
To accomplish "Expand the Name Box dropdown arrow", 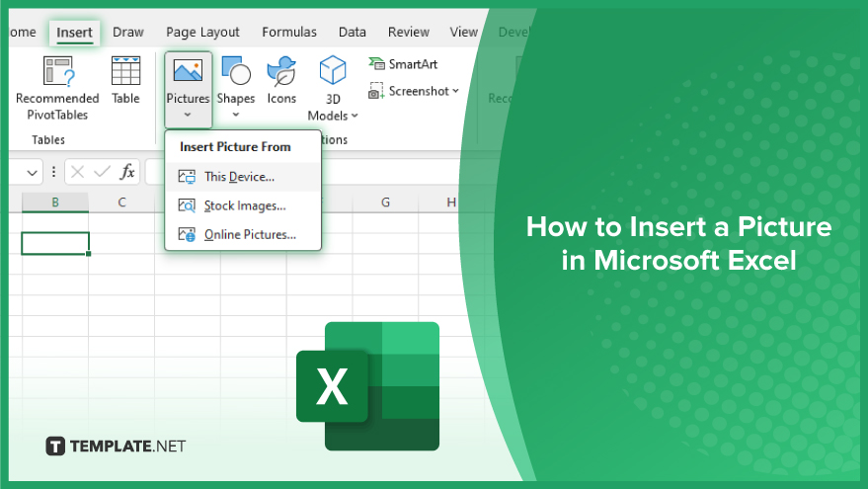I will click(33, 173).
